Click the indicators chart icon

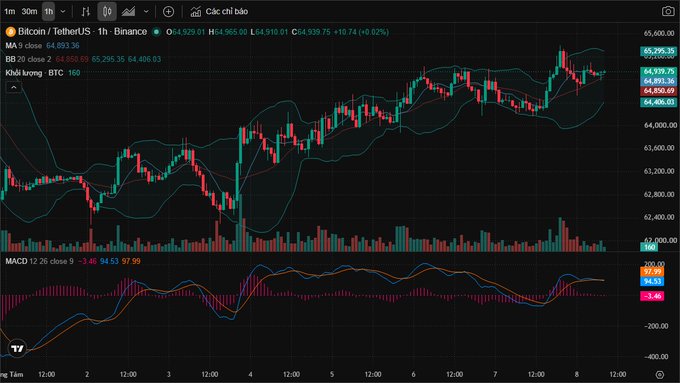point(196,12)
